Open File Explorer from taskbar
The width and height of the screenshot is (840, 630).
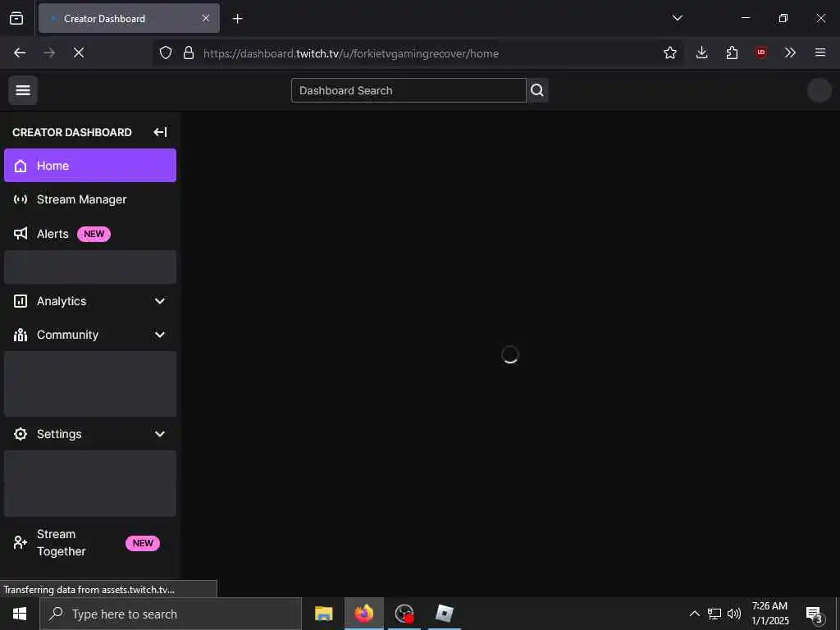coord(323,614)
